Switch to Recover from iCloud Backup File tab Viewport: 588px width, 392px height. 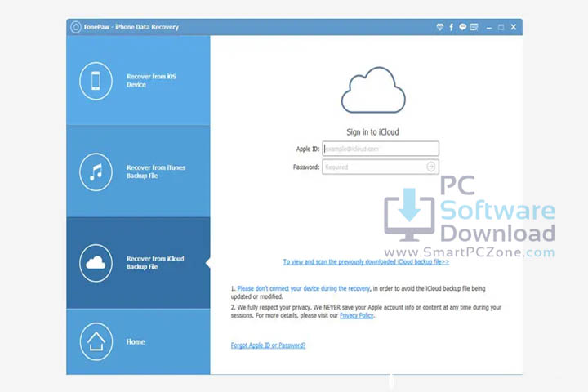138,263
